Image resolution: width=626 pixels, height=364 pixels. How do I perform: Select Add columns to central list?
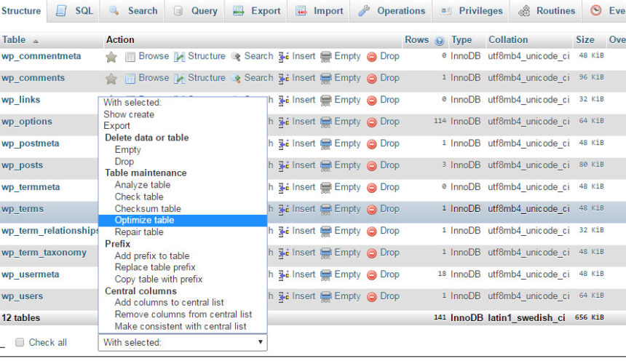(x=170, y=303)
